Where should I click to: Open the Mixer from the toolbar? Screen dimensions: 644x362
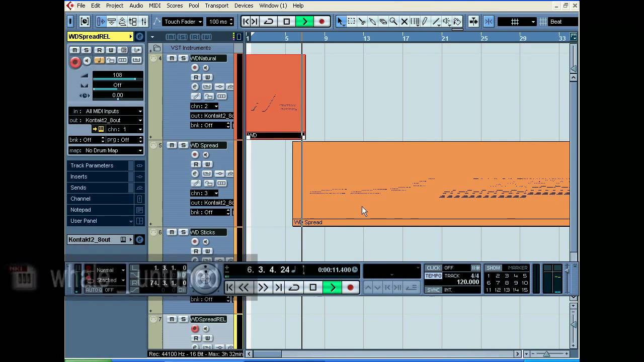tap(144, 22)
